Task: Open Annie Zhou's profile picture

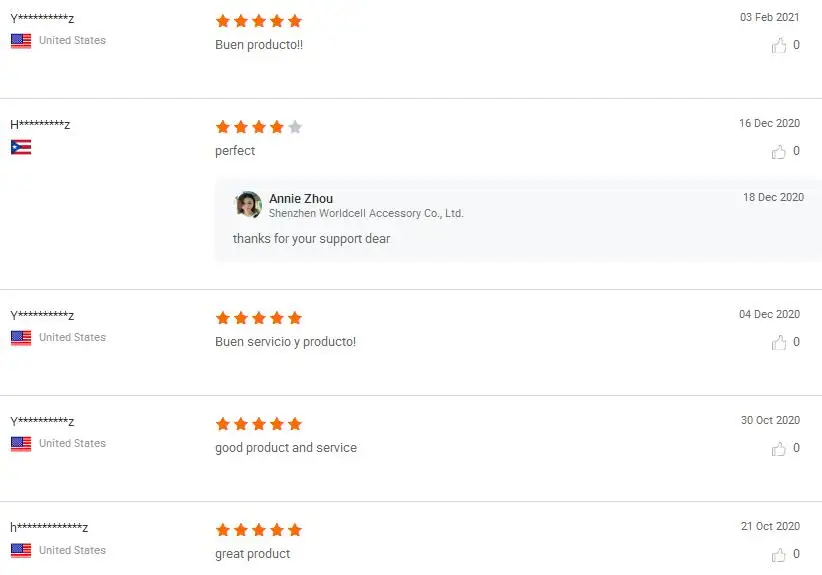Action: click(248, 205)
